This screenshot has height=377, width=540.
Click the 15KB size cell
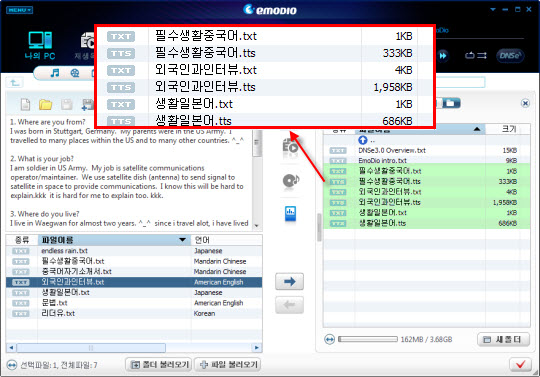click(510, 150)
